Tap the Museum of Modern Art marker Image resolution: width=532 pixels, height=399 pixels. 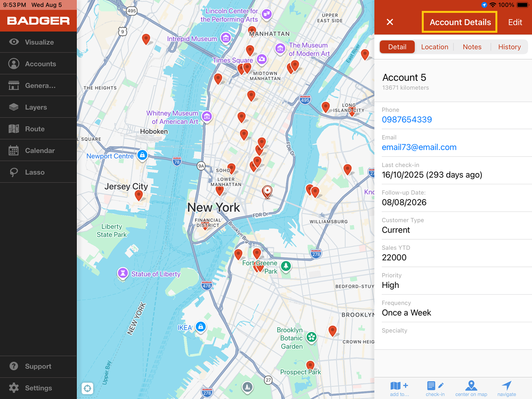pos(280,49)
